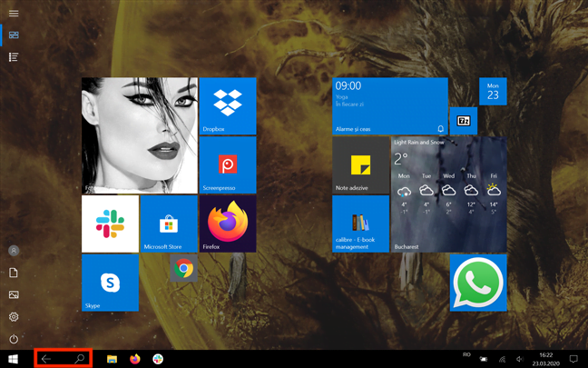Launch the Screenpresso tile

228,164
